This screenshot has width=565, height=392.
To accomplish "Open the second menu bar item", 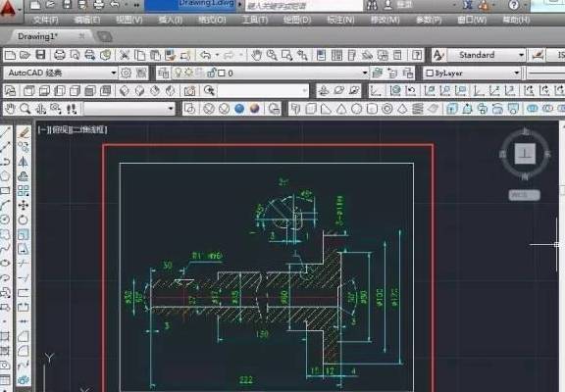I will 87,20.
